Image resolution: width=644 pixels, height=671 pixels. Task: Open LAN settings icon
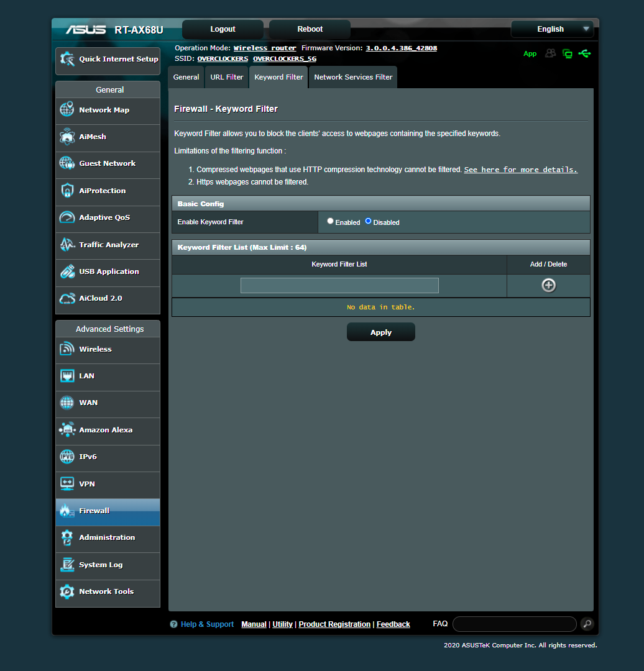pos(67,376)
